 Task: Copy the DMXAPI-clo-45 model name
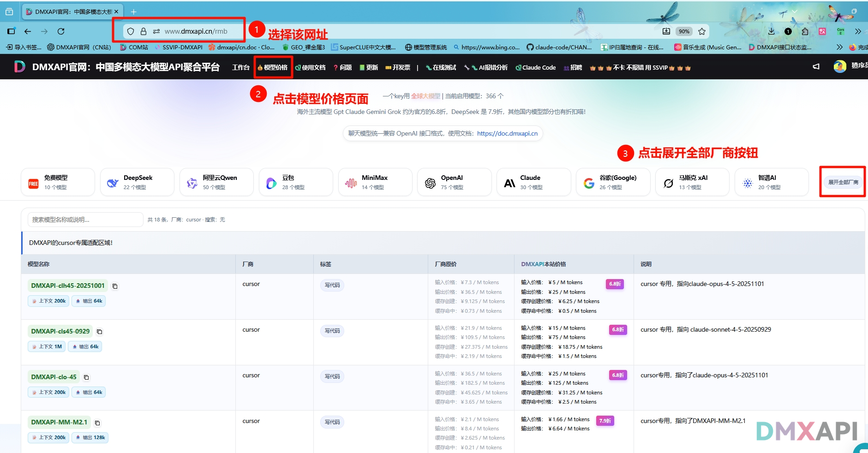(x=86, y=377)
